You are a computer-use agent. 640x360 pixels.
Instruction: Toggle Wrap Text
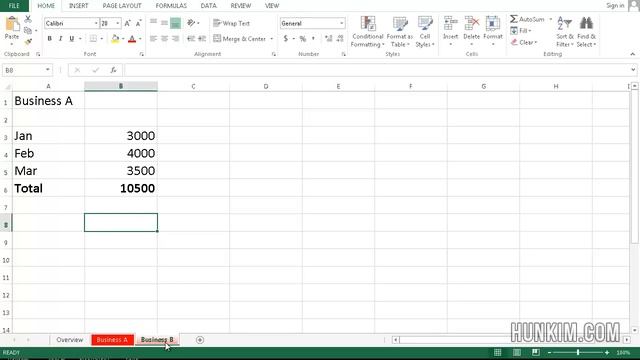click(231, 23)
